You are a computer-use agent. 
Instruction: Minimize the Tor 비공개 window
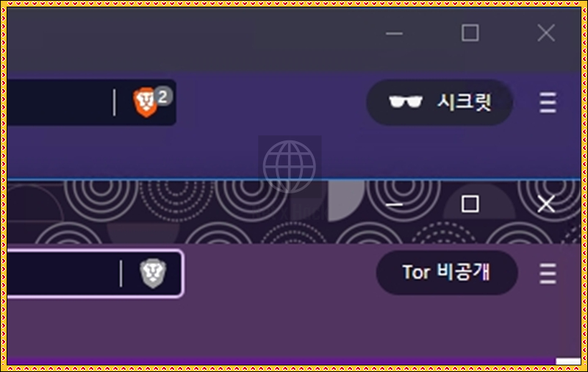(394, 204)
